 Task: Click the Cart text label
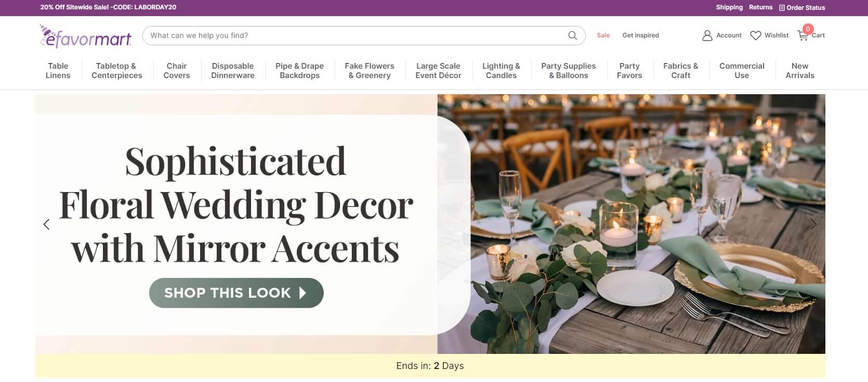818,35
